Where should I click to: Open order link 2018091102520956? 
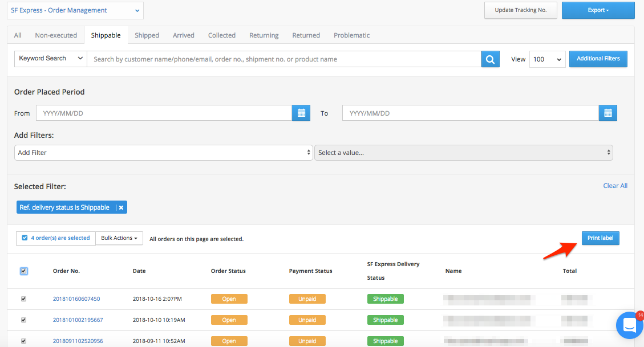78,341
